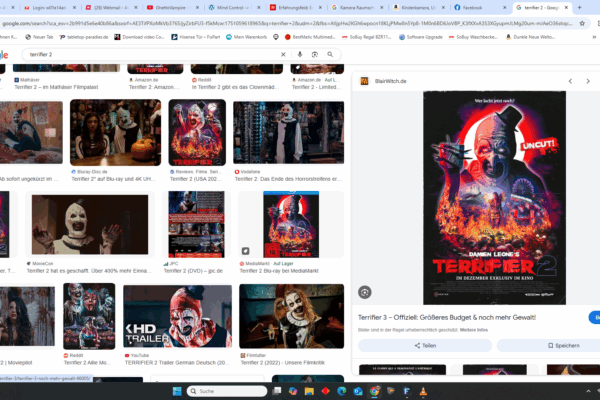
Task: Open the Dunkle Neue Welten bookmark
Action: pyautogui.click(x=530, y=37)
